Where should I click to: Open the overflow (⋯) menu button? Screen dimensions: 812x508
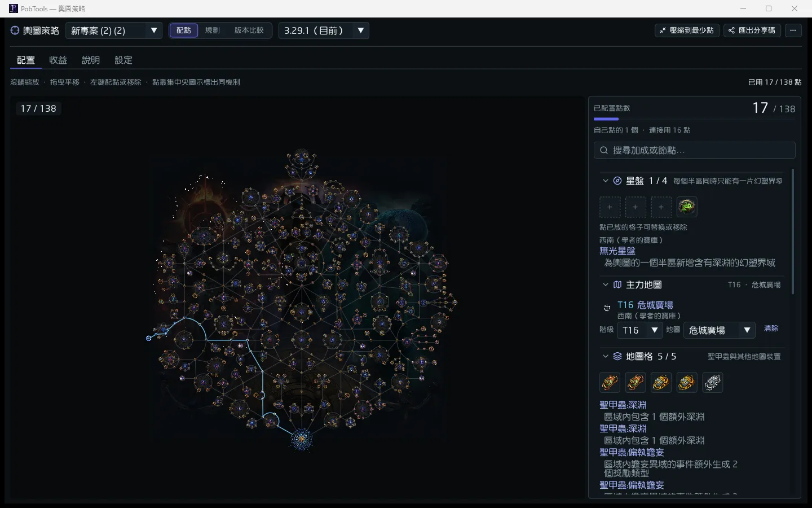793,30
